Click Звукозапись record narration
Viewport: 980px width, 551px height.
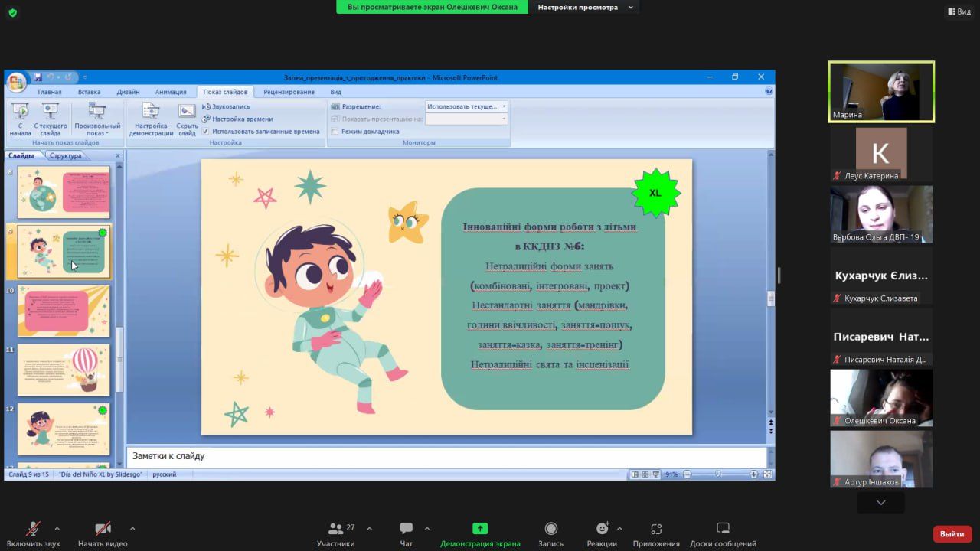(x=227, y=107)
